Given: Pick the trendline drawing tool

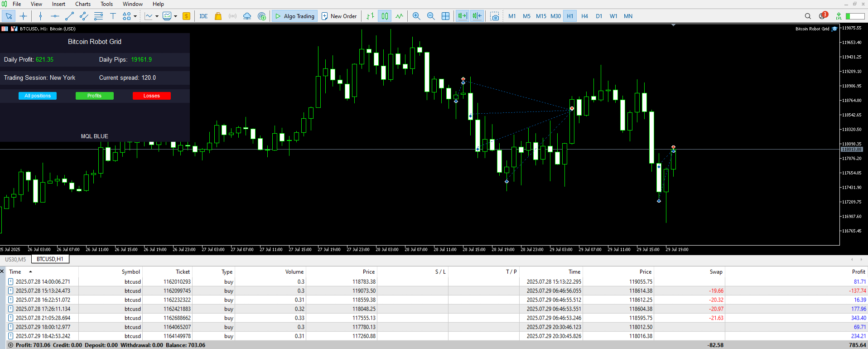Looking at the screenshot, I should coord(69,16).
